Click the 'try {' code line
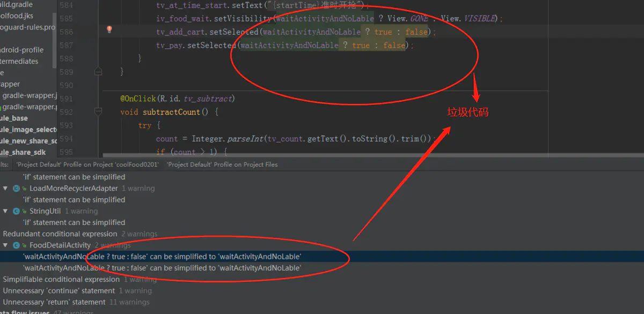The height and width of the screenshot is (314, 644). click(x=149, y=125)
